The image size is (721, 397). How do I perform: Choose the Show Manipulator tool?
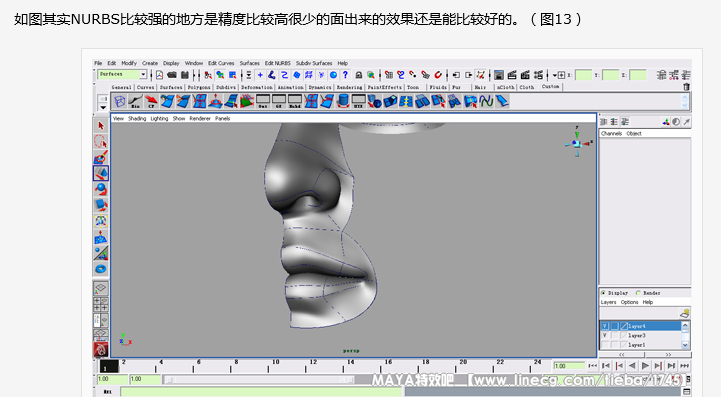pyautogui.click(x=101, y=253)
